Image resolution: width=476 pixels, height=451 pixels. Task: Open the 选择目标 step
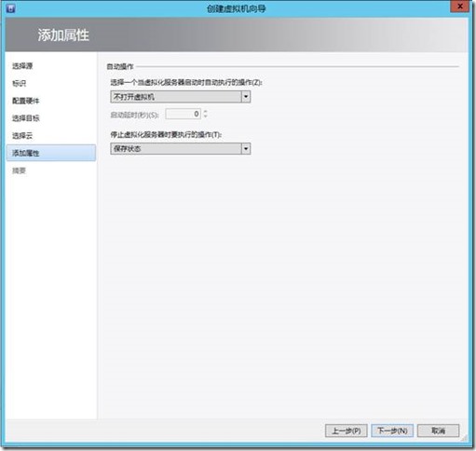click(x=25, y=118)
